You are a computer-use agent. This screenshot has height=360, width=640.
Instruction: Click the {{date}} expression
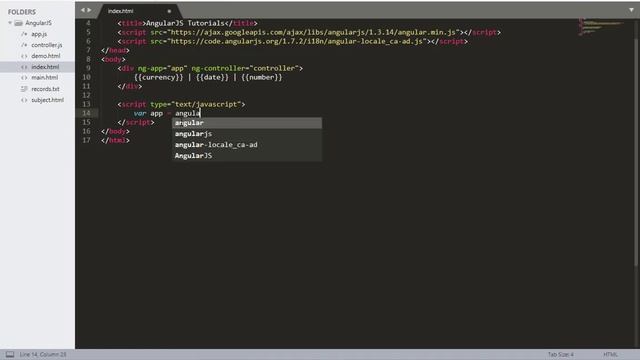pyautogui.click(x=212, y=77)
